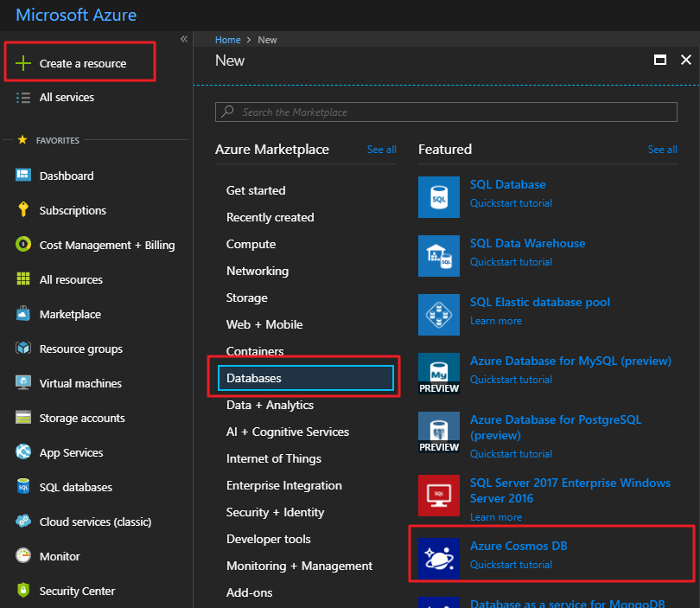Image resolution: width=700 pixels, height=608 pixels.
Task: Open Quickstart tutorial under SQL Database
Action: click(511, 203)
